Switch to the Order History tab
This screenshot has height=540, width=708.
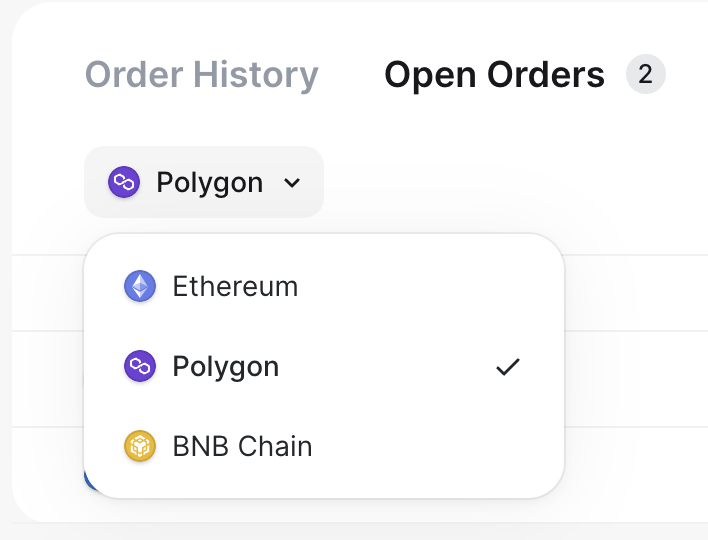(201, 75)
